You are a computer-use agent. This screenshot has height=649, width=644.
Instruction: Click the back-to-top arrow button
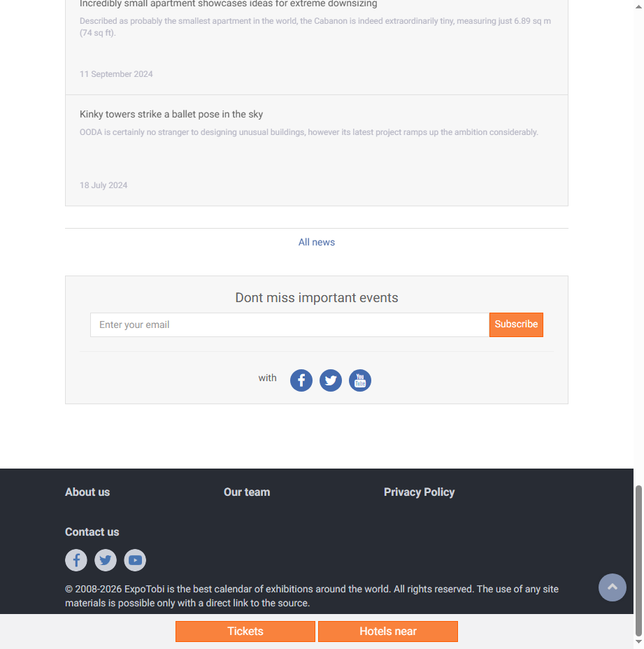point(612,587)
